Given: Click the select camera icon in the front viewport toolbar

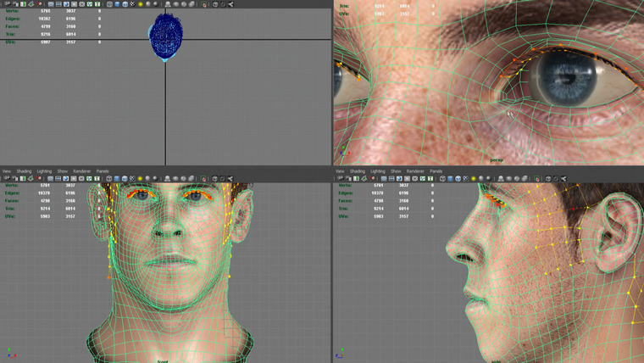Looking at the screenshot, I should coord(6,179).
